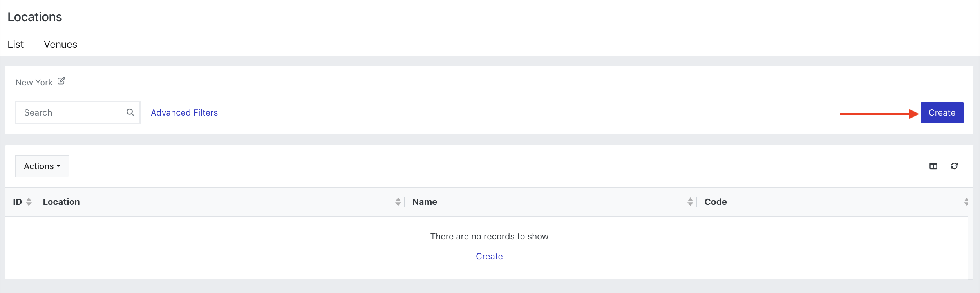The image size is (980, 293).
Task: Sort using the Code column arrows
Action: (x=966, y=202)
